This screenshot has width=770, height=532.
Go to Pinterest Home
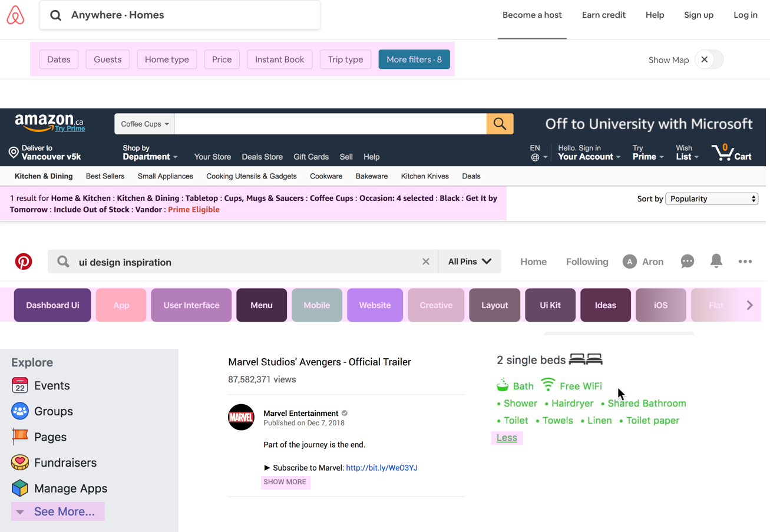coord(533,262)
